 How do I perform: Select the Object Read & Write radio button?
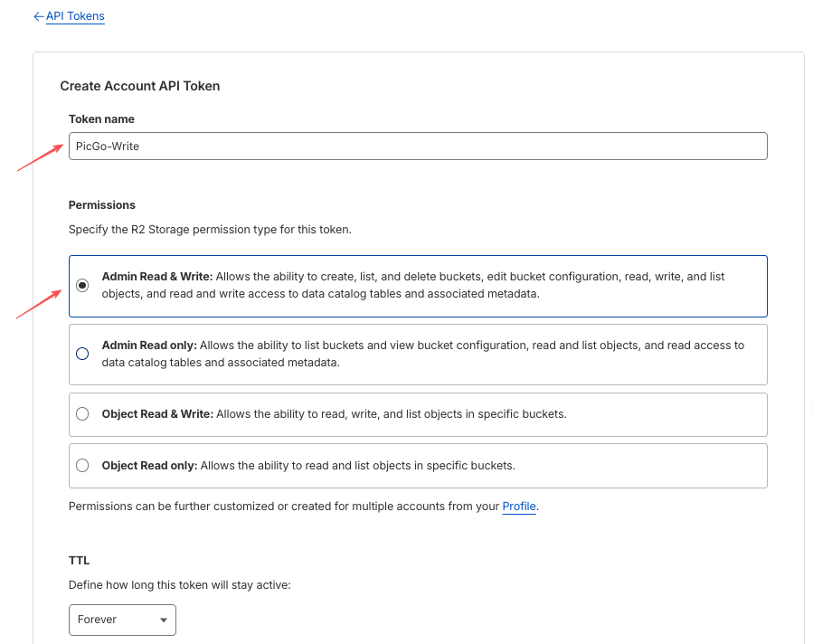click(83, 414)
